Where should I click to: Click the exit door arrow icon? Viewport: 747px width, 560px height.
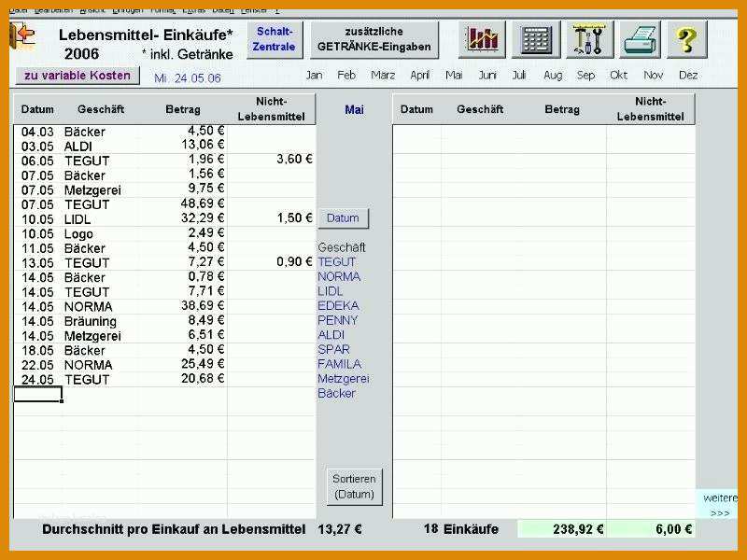[x=22, y=37]
